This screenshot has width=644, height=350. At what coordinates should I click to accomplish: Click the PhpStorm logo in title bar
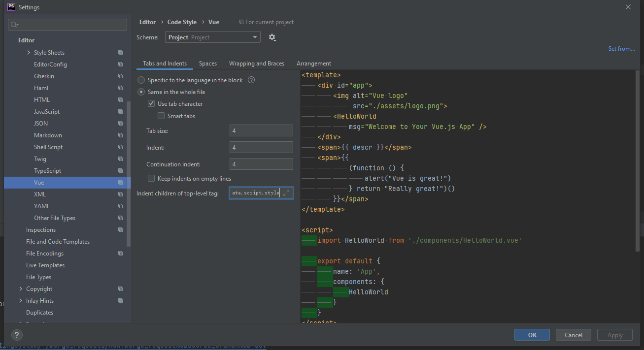click(11, 7)
